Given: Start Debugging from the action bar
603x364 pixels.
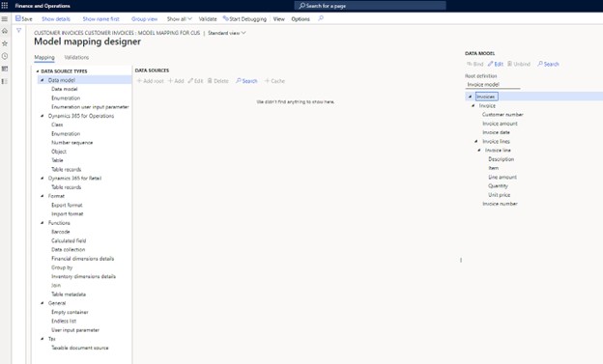Looking at the screenshot, I should (x=244, y=19).
